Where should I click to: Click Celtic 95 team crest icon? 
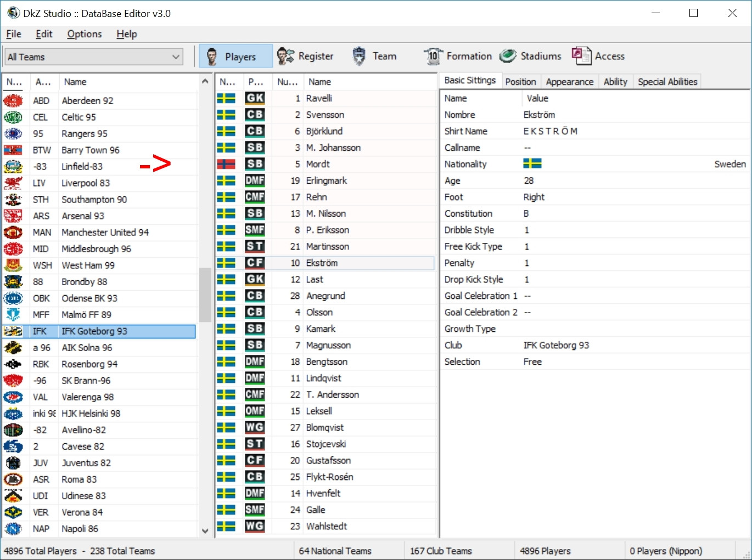(13, 117)
